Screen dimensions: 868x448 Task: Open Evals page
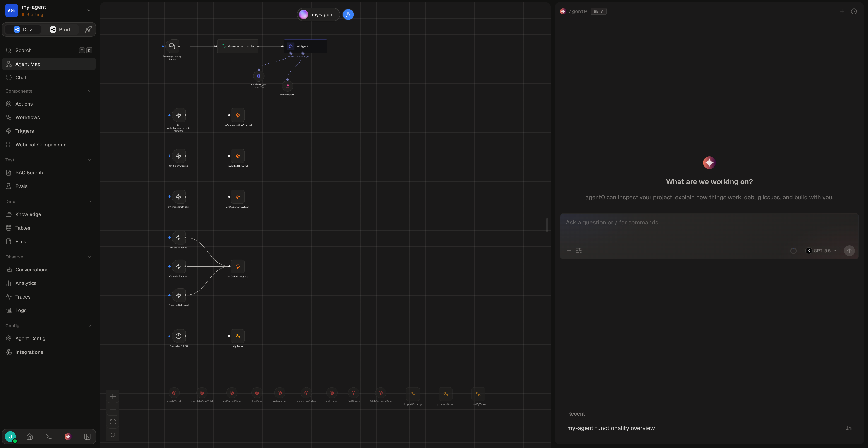click(49, 186)
